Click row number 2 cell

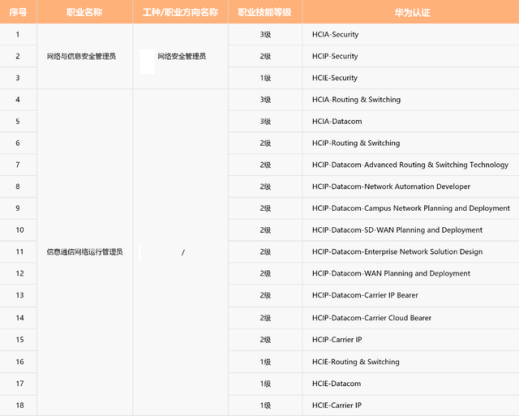coord(18,56)
